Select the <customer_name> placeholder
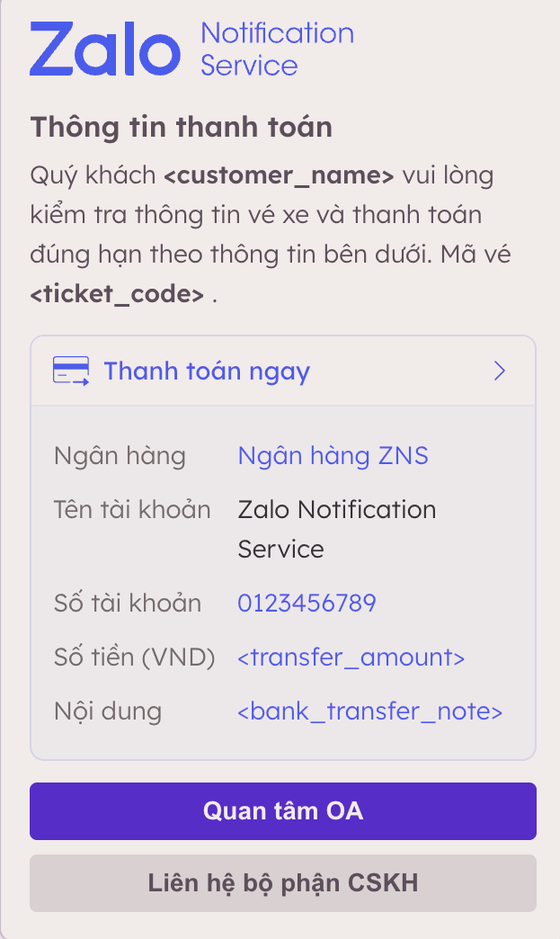Image resolution: width=560 pixels, height=939 pixels. [279, 174]
